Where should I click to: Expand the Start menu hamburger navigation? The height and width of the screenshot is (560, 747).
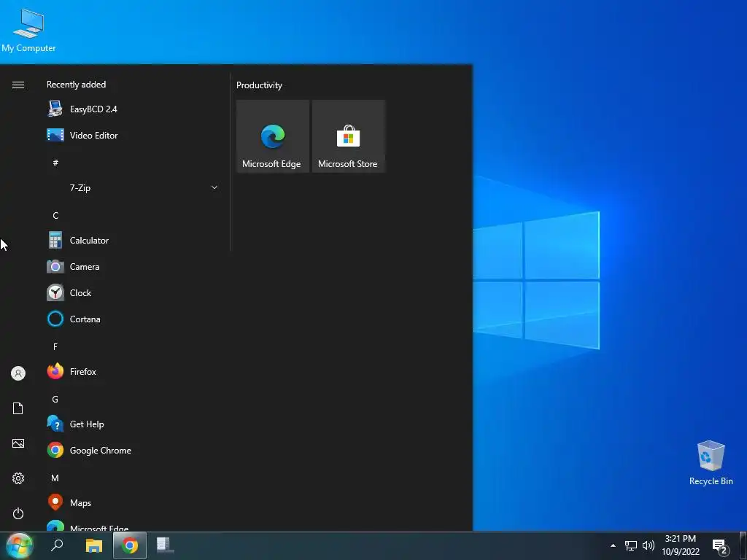18,85
